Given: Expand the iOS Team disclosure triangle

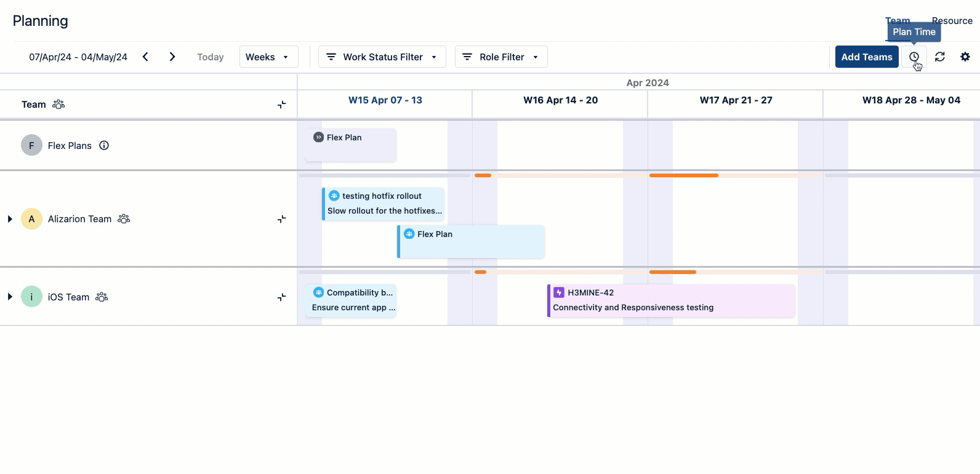Looking at the screenshot, I should [x=9, y=297].
